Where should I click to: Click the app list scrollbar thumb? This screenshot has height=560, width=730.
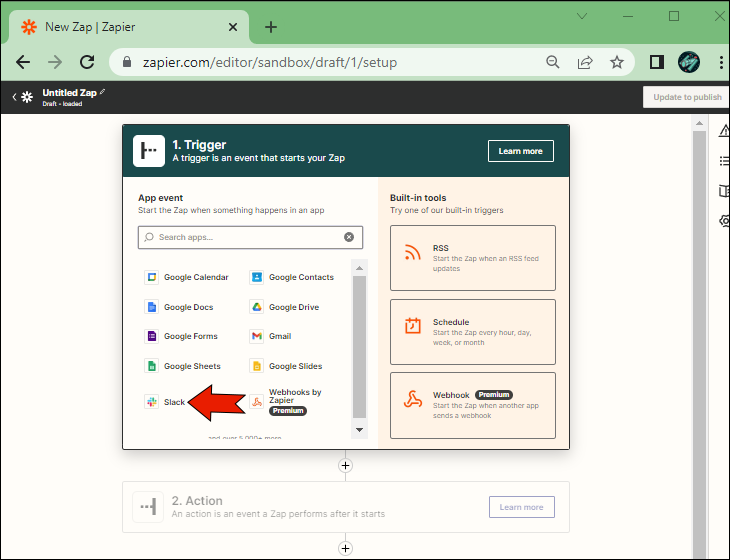click(x=359, y=347)
